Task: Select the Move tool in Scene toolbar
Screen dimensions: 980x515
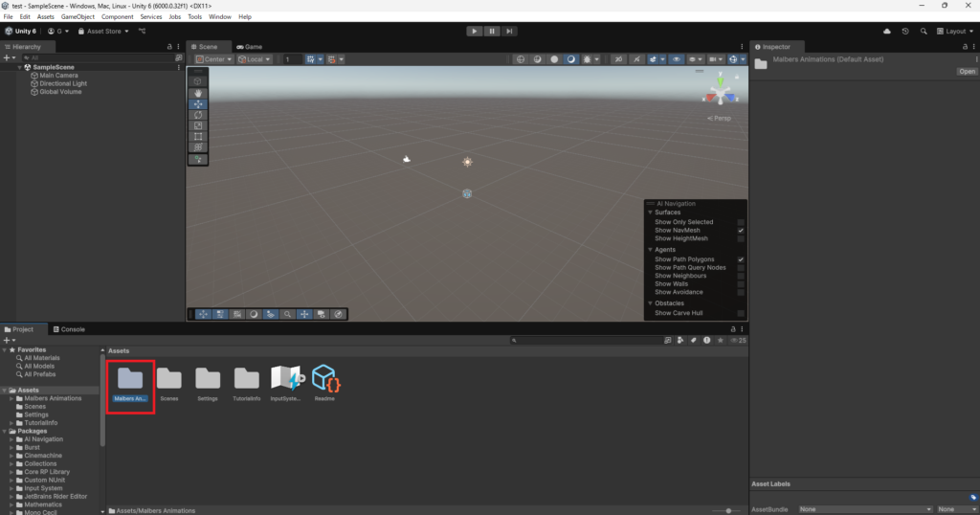Action: pyautogui.click(x=198, y=104)
